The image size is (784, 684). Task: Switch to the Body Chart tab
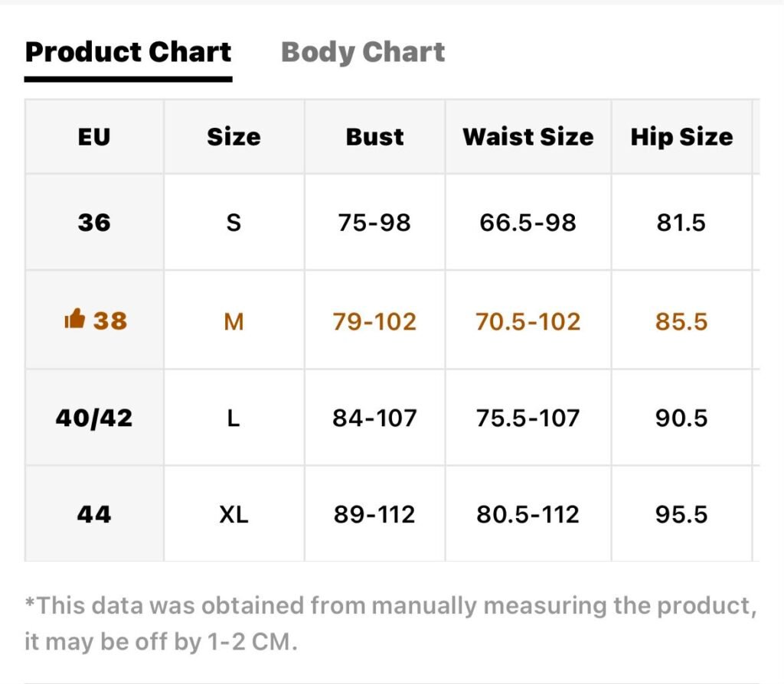point(363,53)
